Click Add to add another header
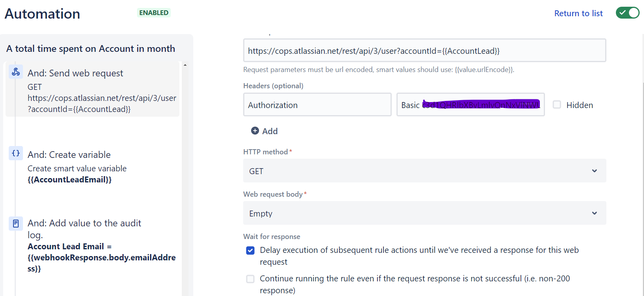 269,131
